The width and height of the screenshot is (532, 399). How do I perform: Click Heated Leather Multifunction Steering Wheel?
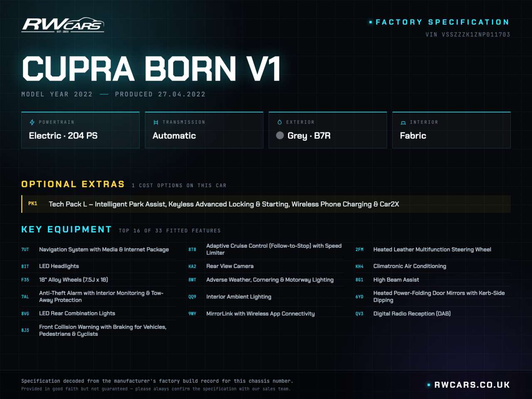click(x=432, y=249)
